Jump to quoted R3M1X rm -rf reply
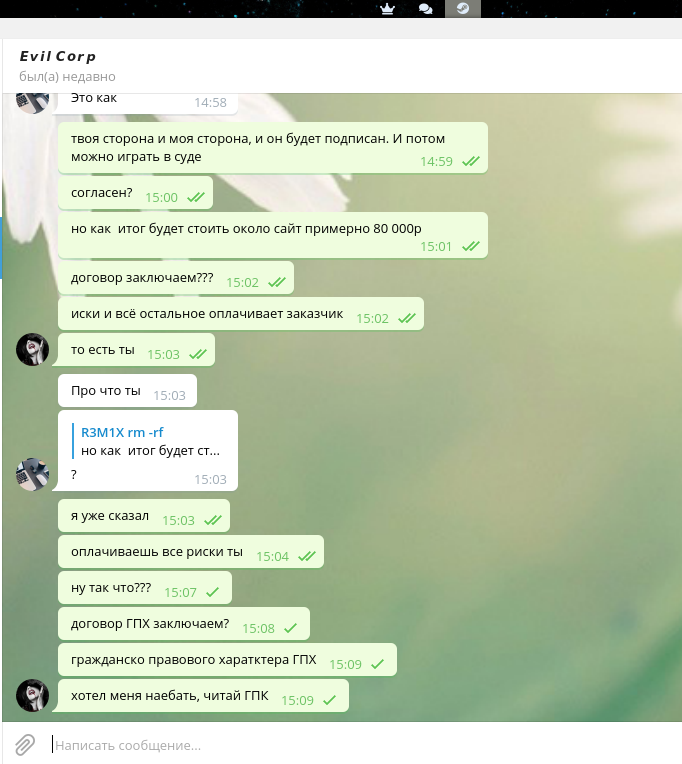The height and width of the screenshot is (764, 682). tap(151, 441)
